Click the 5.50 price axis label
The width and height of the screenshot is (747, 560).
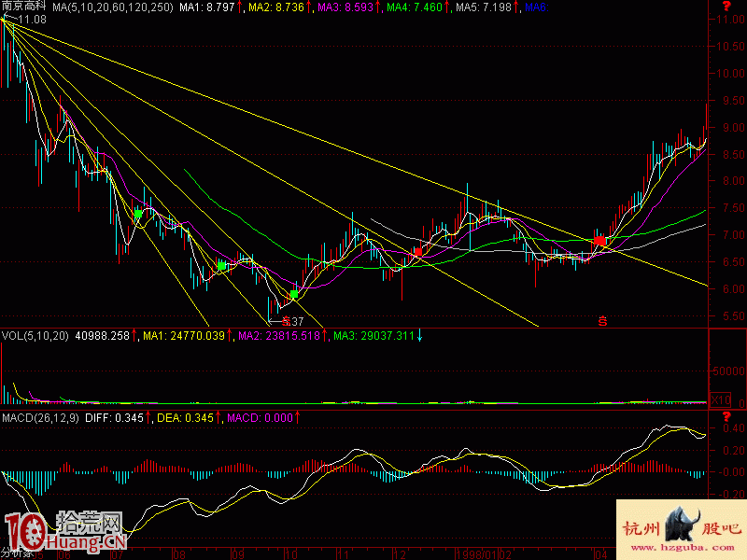(x=734, y=316)
